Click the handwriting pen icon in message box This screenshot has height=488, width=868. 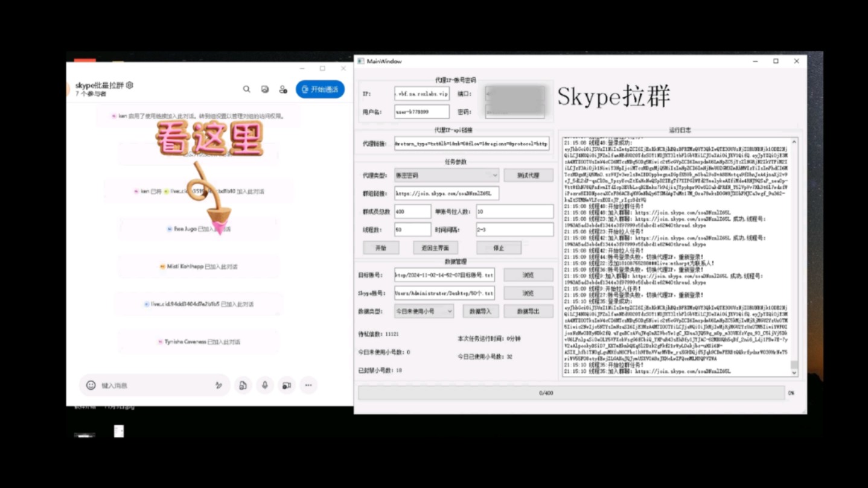click(x=219, y=385)
